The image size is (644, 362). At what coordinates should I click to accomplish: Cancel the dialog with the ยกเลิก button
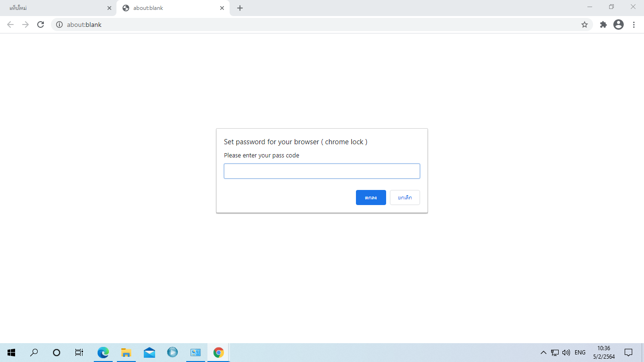point(405,197)
